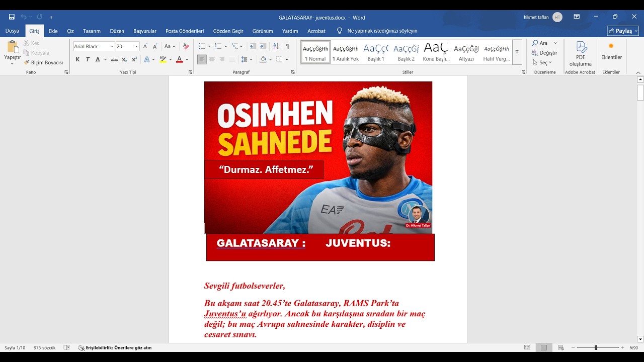Open the hikmet taflan account avatar

point(557,17)
